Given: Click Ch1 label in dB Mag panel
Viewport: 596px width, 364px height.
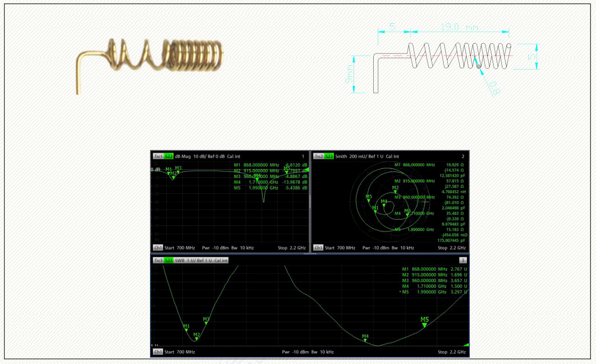Looking at the screenshot, I should 158,248.
